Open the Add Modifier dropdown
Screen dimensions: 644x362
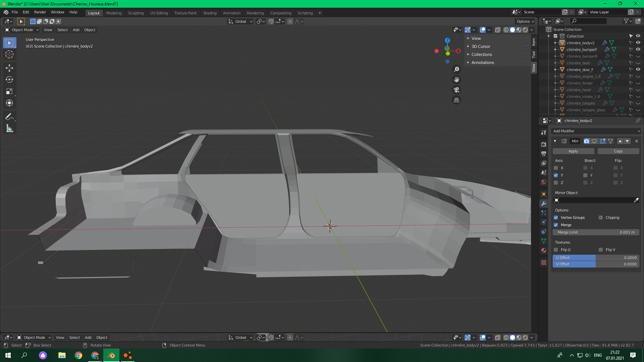coord(596,131)
